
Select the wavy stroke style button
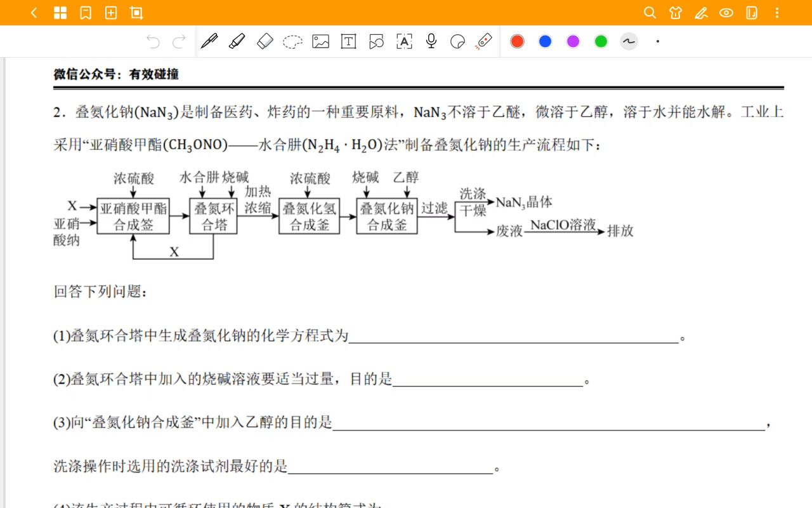(629, 41)
